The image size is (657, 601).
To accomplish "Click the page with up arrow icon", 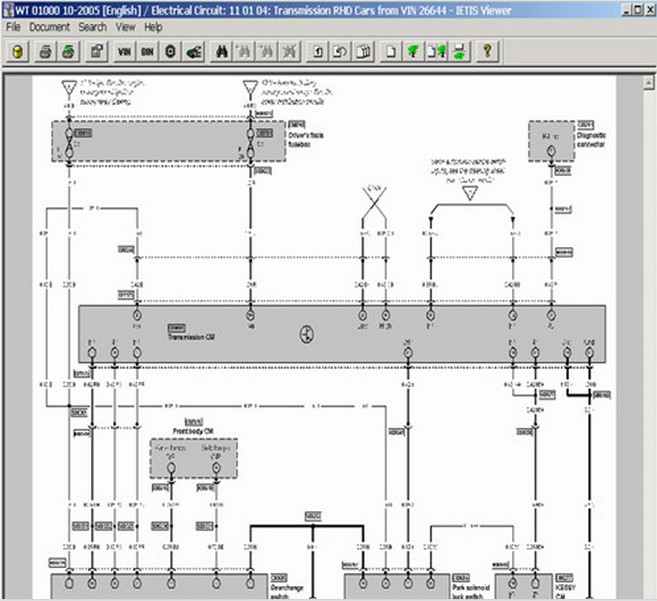I will tap(318, 52).
